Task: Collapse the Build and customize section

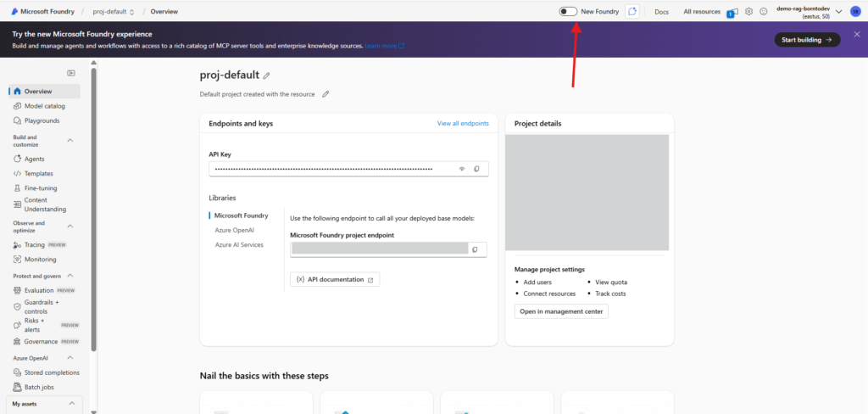Action: 70,140
